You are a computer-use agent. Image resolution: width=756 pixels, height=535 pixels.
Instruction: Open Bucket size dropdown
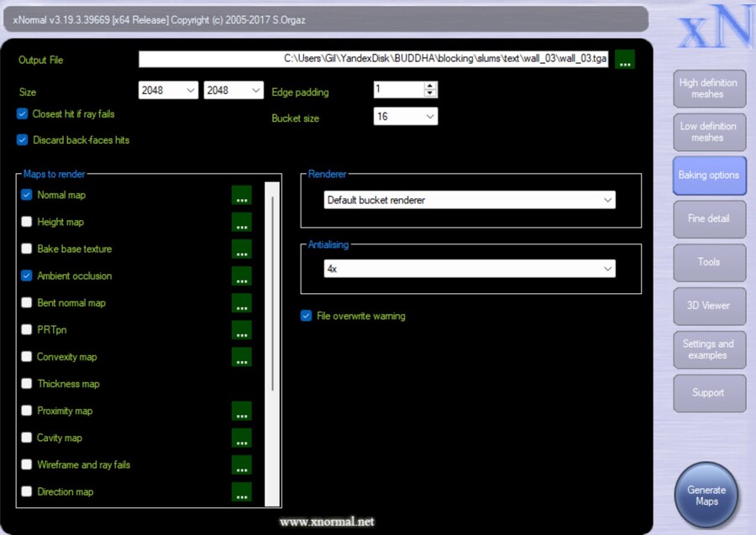pyautogui.click(x=406, y=116)
